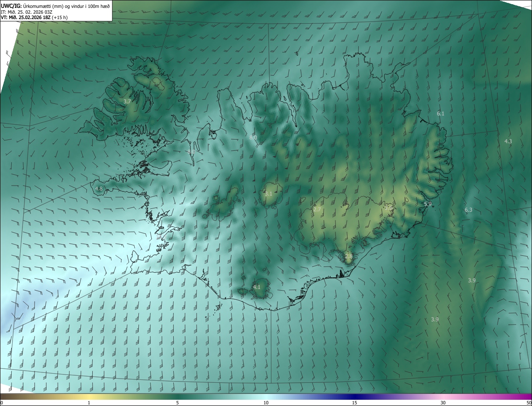
Task: Click the 8.0 value closest to the 3.1 label
Action: [x=253, y=137]
